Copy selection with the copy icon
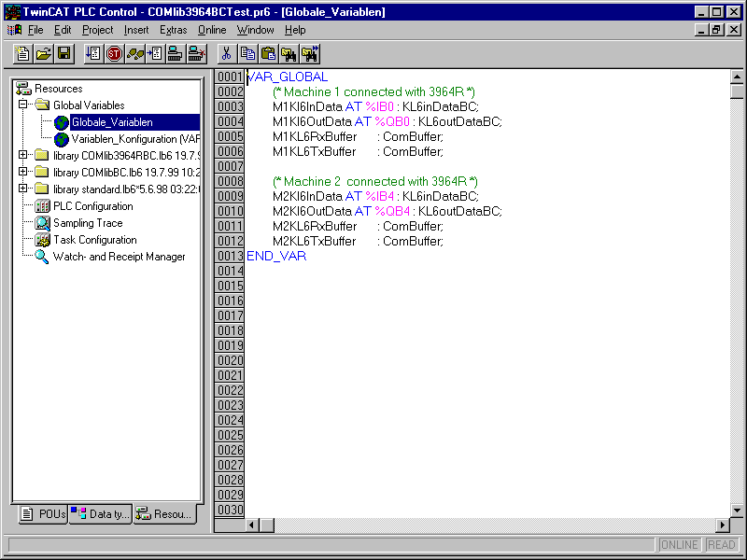The height and width of the screenshot is (560, 747). 247,53
